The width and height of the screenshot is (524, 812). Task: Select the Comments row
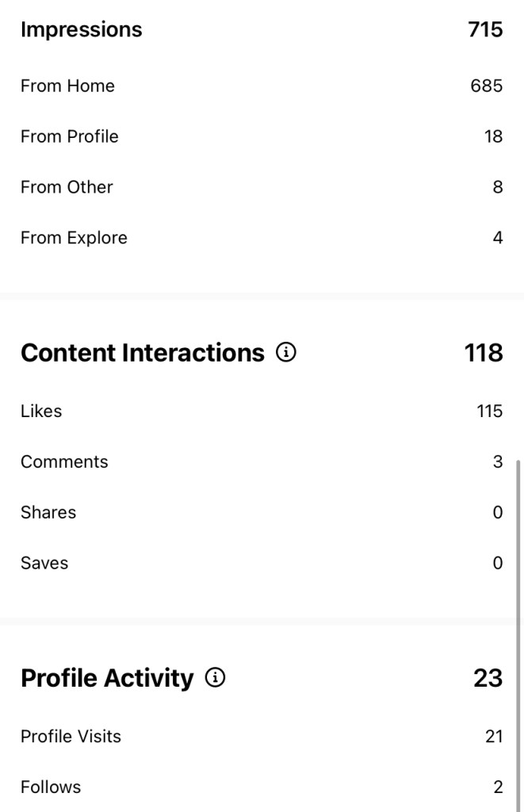[x=64, y=462]
